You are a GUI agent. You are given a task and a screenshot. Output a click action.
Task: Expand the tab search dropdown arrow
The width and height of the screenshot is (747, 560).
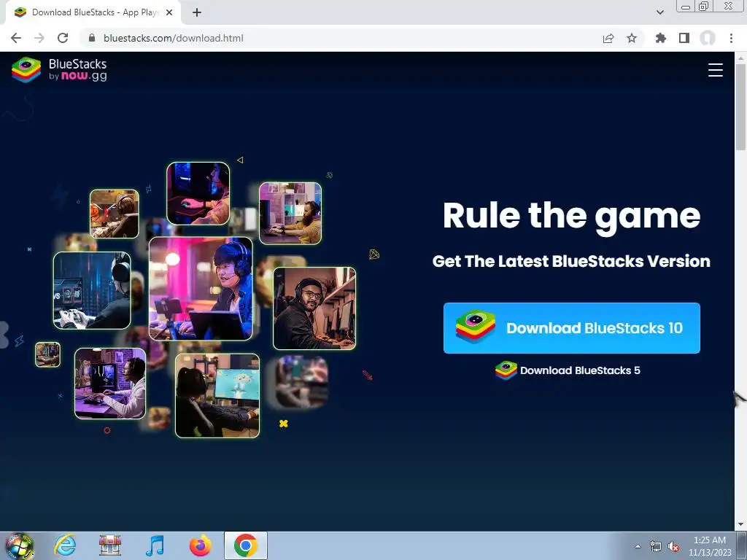tap(659, 12)
